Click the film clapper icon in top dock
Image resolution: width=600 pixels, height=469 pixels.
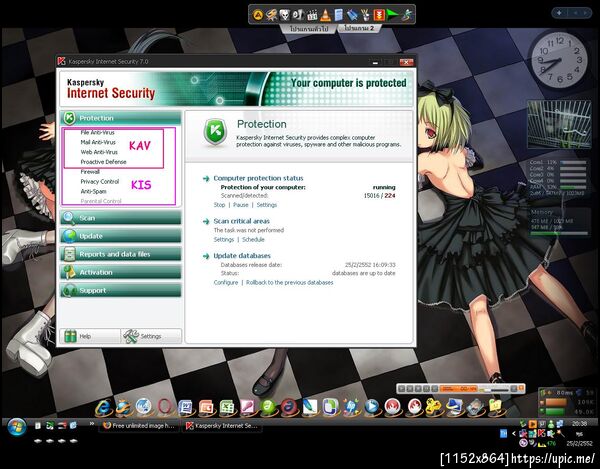coord(312,15)
